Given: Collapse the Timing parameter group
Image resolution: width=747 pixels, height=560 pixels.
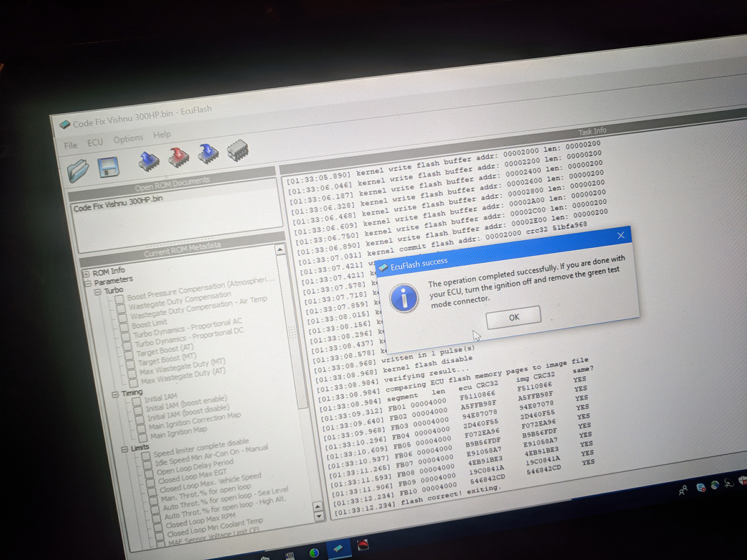Looking at the screenshot, I should [x=116, y=394].
